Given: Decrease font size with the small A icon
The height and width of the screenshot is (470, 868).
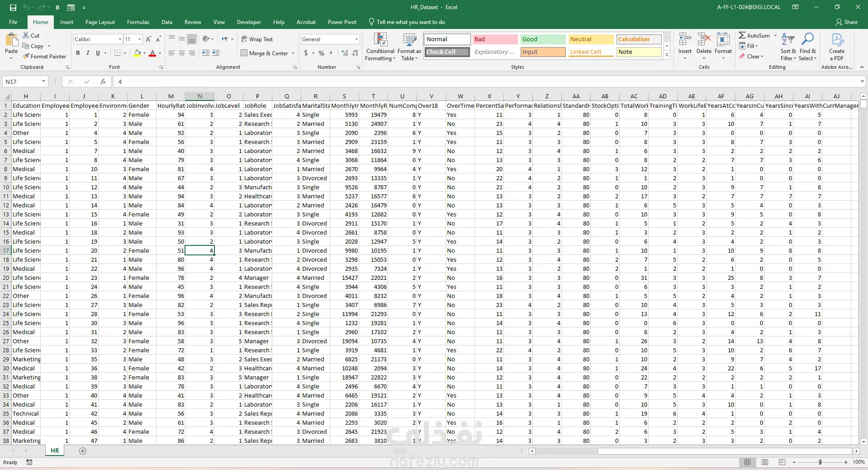Looking at the screenshot, I should coord(158,39).
